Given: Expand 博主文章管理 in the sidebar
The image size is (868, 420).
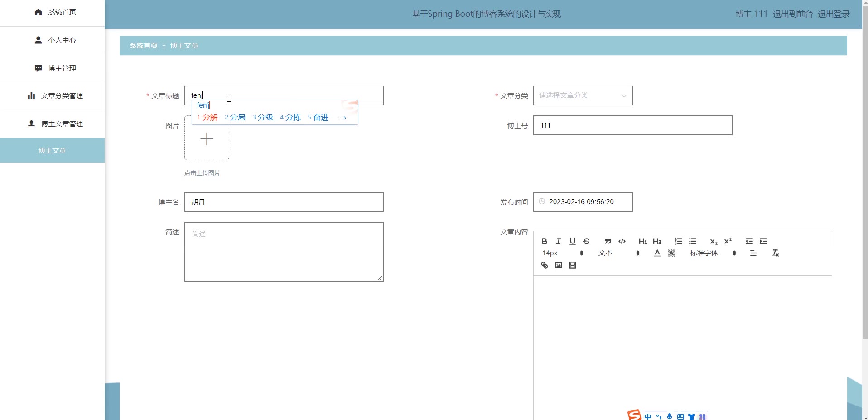Looking at the screenshot, I should pyautogui.click(x=52, y=124).
